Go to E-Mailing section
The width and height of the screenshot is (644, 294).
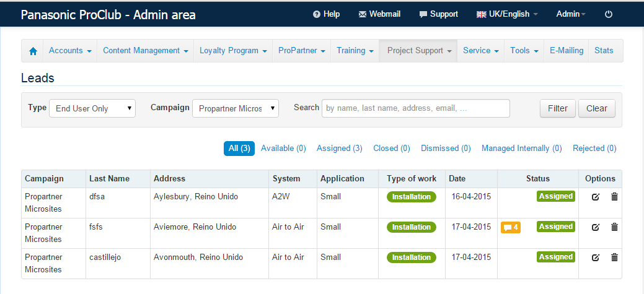567,51
